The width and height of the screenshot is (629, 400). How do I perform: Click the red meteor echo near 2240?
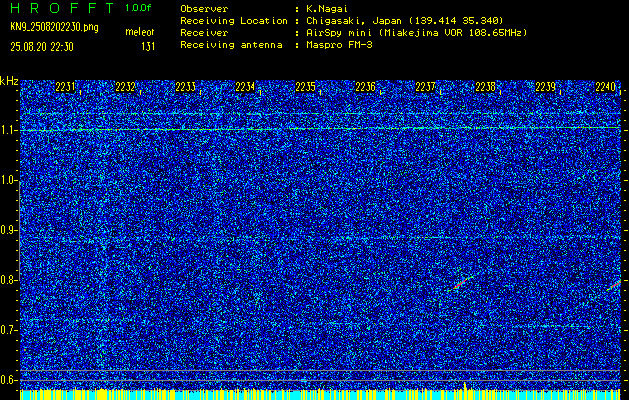pyautogui.click(x=614, y=285)
